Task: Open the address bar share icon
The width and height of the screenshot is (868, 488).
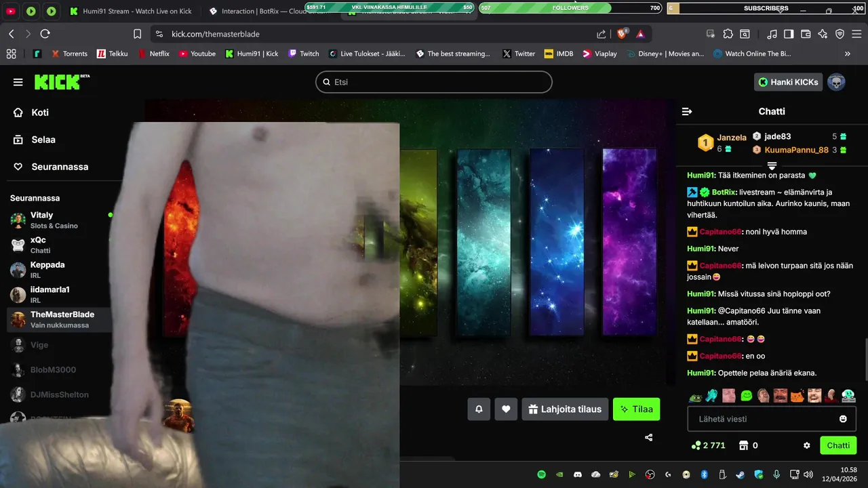Action: [x=601, y=34]
